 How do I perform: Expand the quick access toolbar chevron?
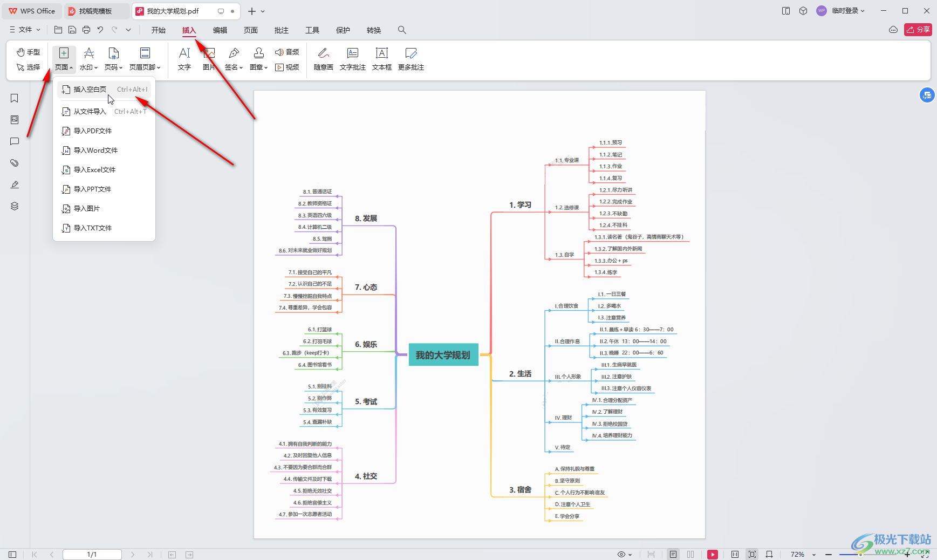point(128,30)
